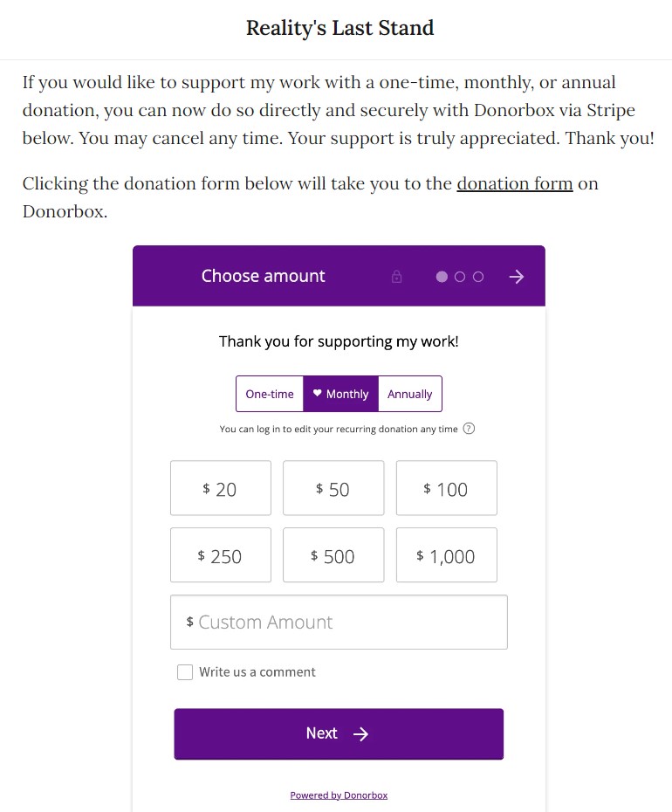
Task: Select One-time donation frequency
Action: (x=270, y=394)
